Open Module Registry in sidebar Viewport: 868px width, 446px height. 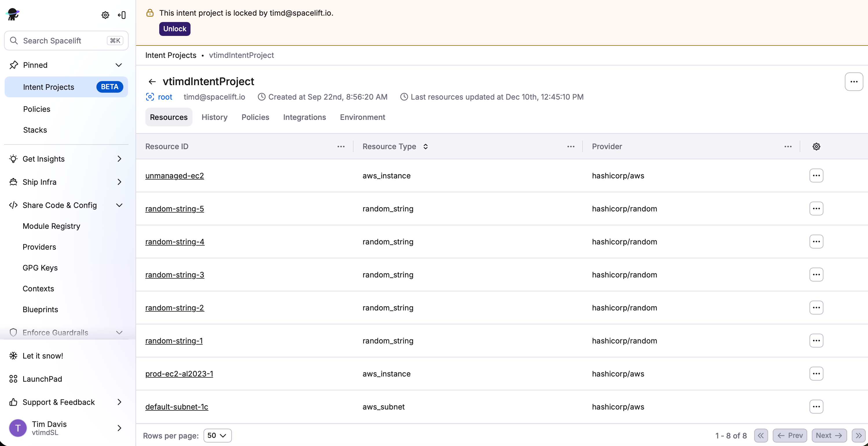click(x=51, y=226)
